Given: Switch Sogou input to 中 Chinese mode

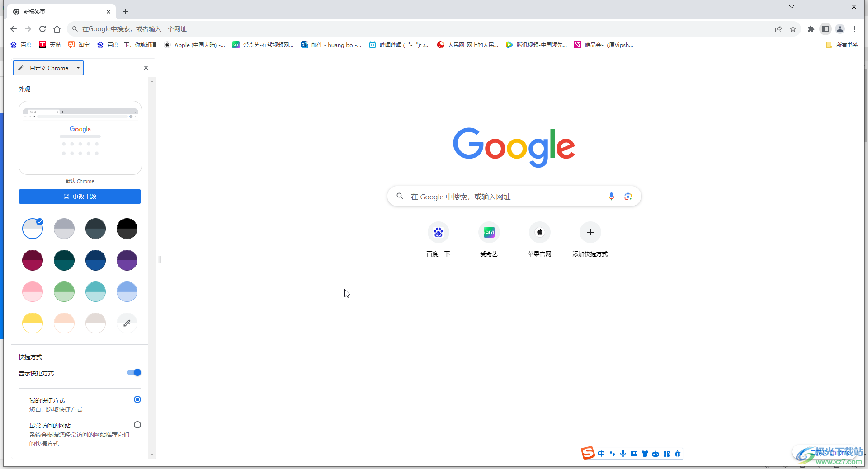Looking at the screenshot, I should [x=601, y=454].
